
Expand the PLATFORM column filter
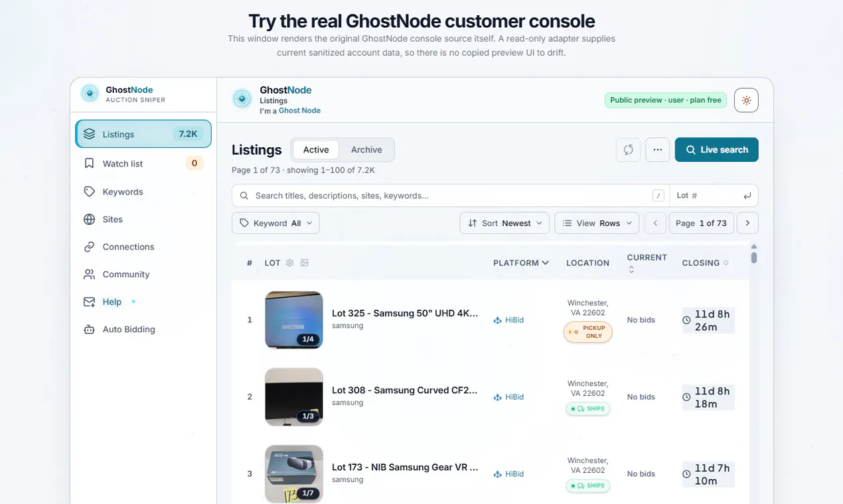point(521,263)
